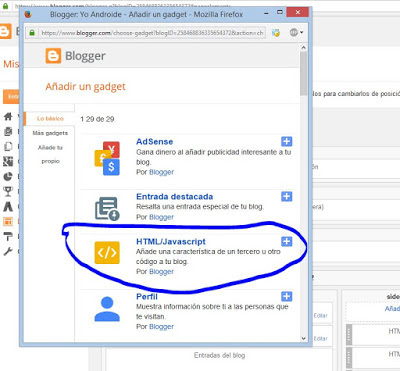Open the campaigns A icon in sidebar
The height and width of the screenshot is (371, 400).
(8, 206)
